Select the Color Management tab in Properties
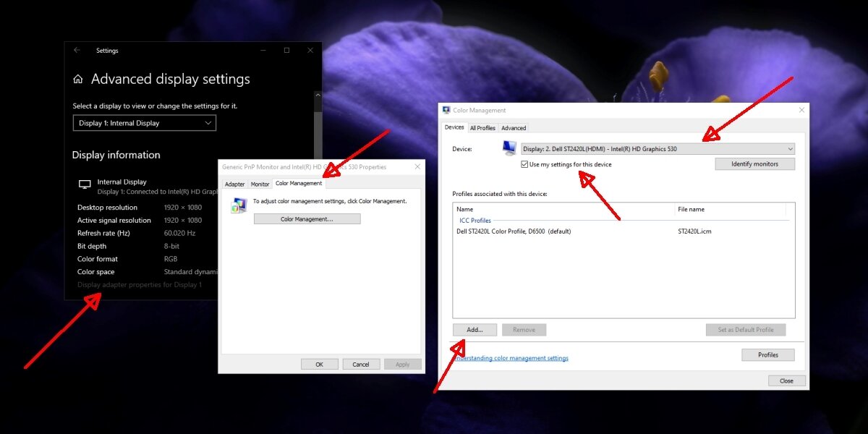 click(299, 184)
